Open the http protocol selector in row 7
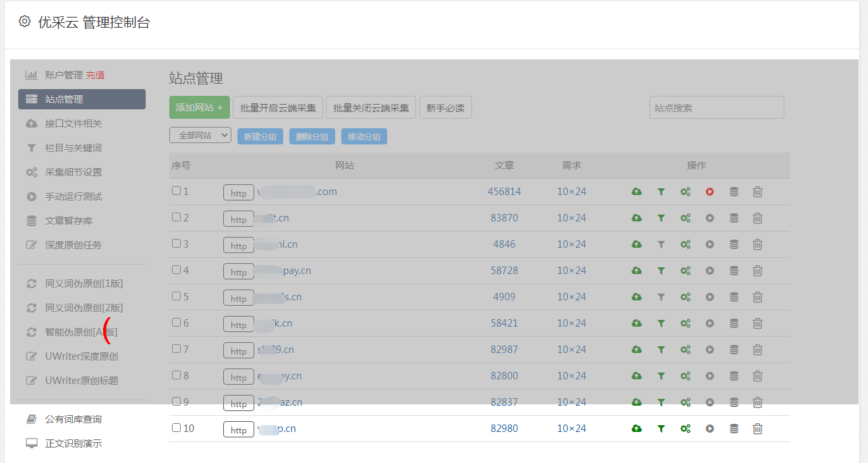The image size is (868, 463). [239, 351]
